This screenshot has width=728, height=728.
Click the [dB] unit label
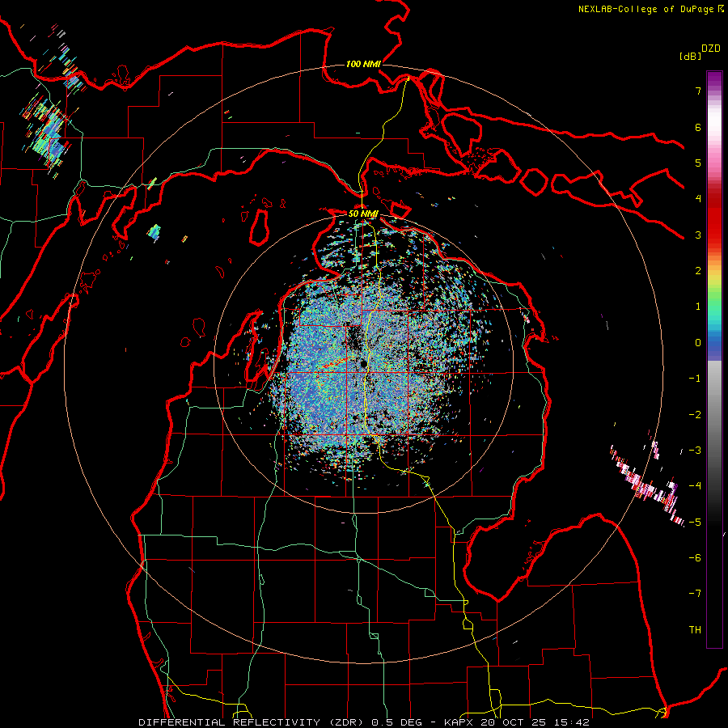[690, 56]
